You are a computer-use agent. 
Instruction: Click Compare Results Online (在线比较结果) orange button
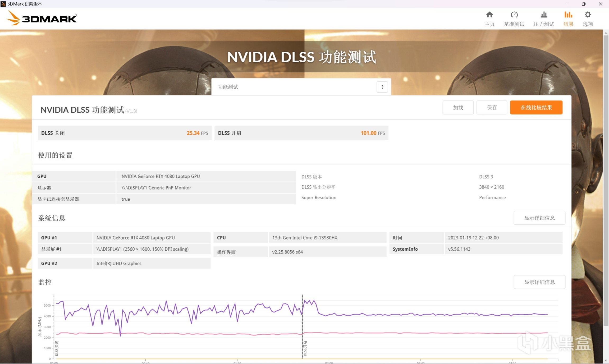pyautogui.click(x=536, y=108)
